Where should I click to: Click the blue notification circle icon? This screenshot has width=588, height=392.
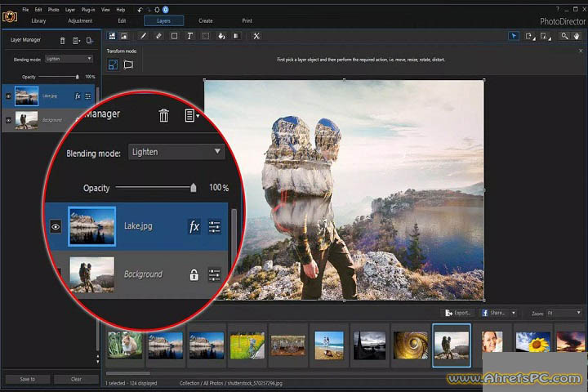coord(165,10)
